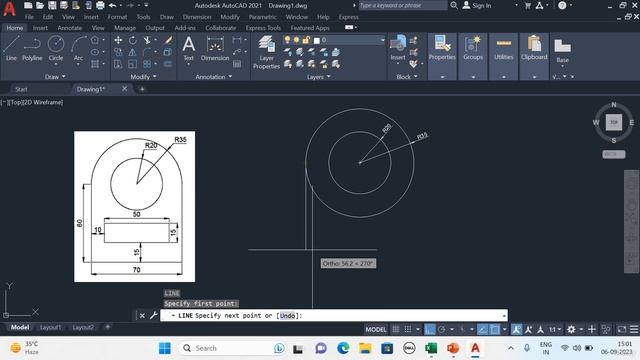Switch to the Layout1 tab
The image size is (640, 360).
tap(50, 327)
